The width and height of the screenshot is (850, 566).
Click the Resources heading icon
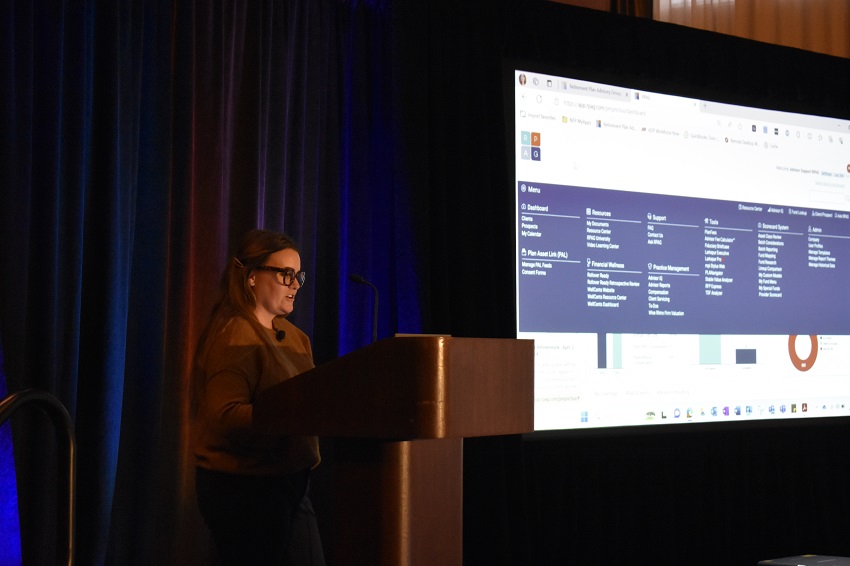[x=589, y=212]
